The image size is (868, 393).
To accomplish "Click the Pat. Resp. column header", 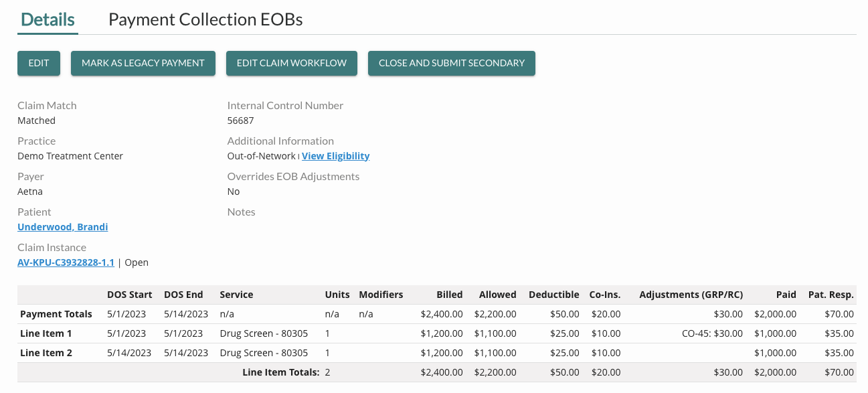I will (831, 295).
